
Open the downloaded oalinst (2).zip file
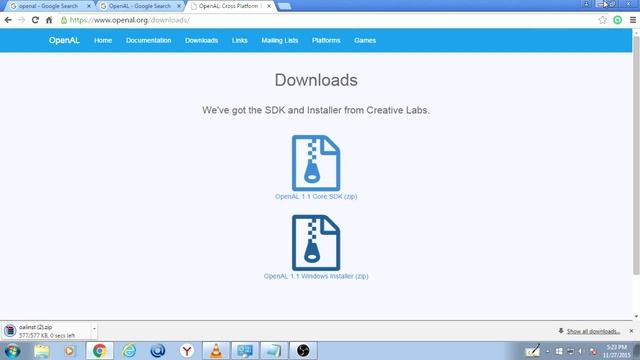46,331
